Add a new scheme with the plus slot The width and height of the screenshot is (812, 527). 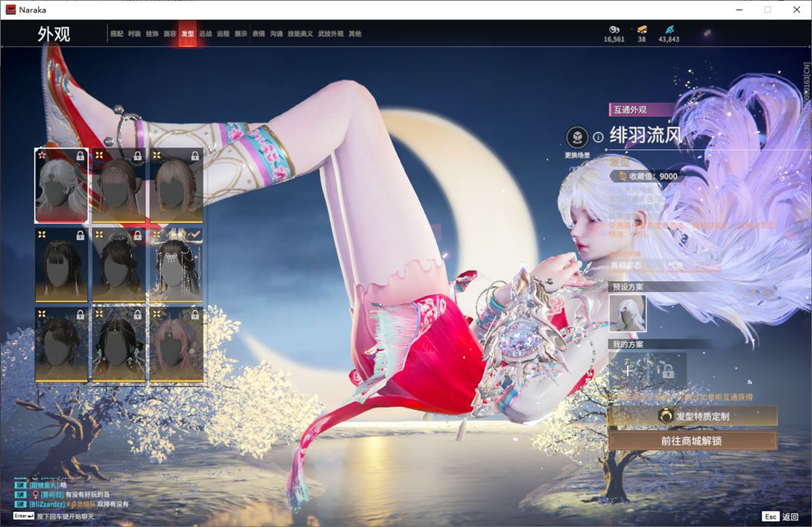[x=628, y=370]
